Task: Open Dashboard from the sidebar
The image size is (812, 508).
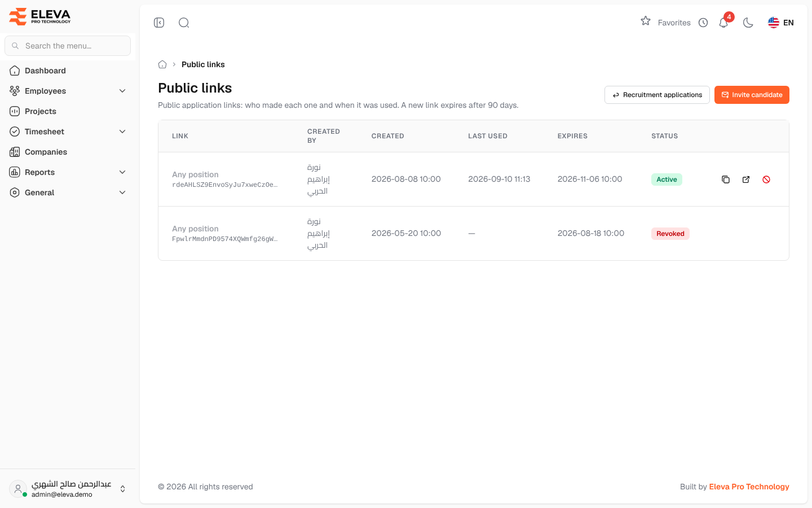Action: pyautogui.click(x=68, y=71)
